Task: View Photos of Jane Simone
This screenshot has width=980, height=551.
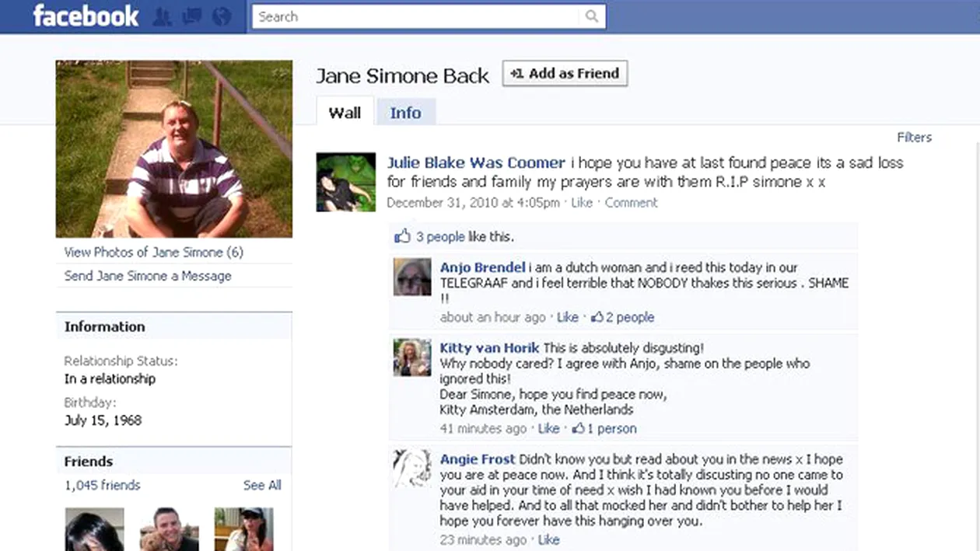Action: [x=154, y=252]
